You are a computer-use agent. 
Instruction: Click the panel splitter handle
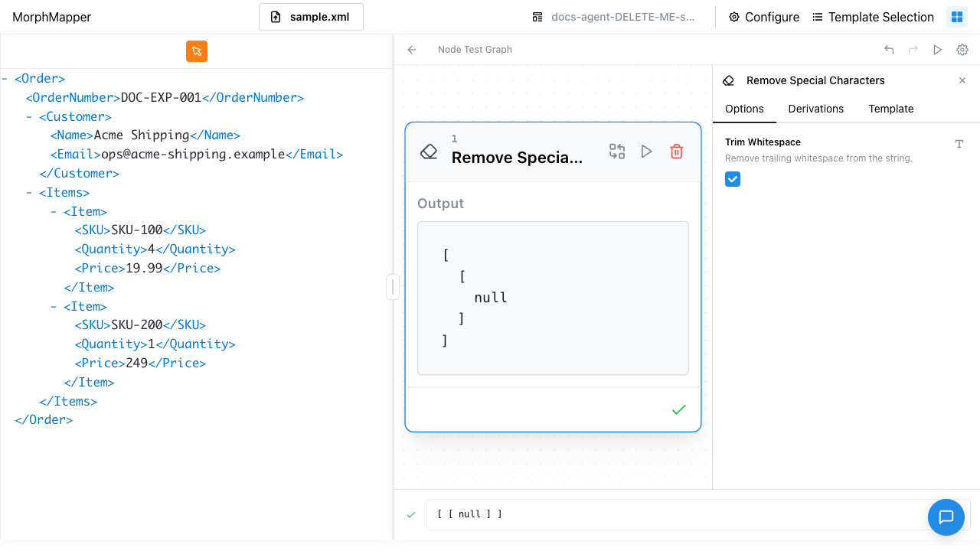point(393,287)
